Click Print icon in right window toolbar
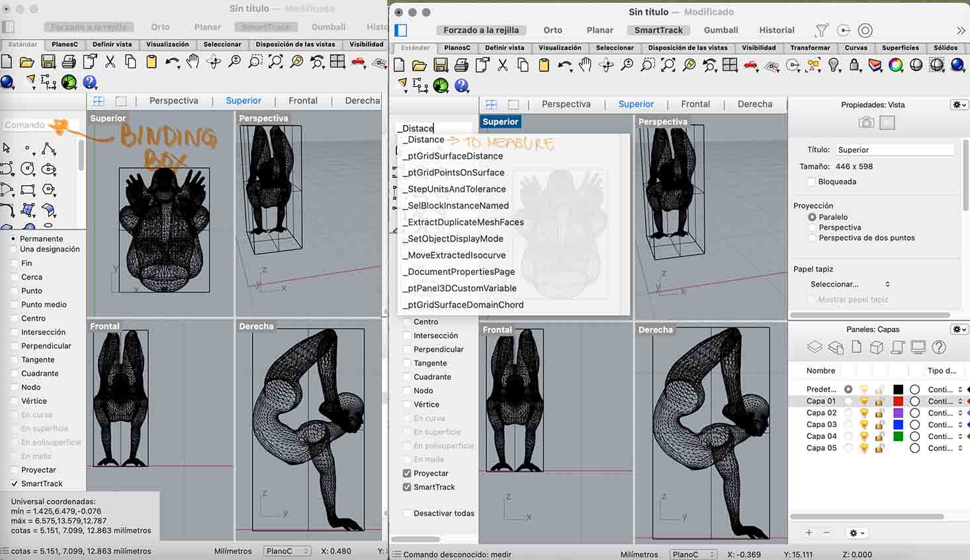This screenshot has height=560, width=970. tap(461, 65)
